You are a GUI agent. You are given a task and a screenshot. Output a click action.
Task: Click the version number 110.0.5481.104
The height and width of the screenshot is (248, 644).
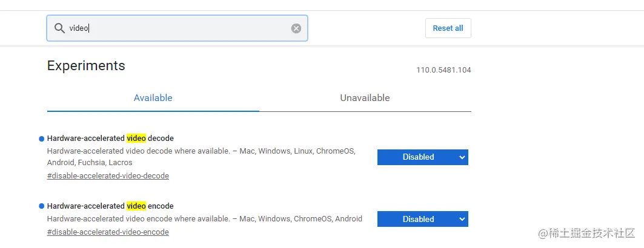(x=443, y=70)
